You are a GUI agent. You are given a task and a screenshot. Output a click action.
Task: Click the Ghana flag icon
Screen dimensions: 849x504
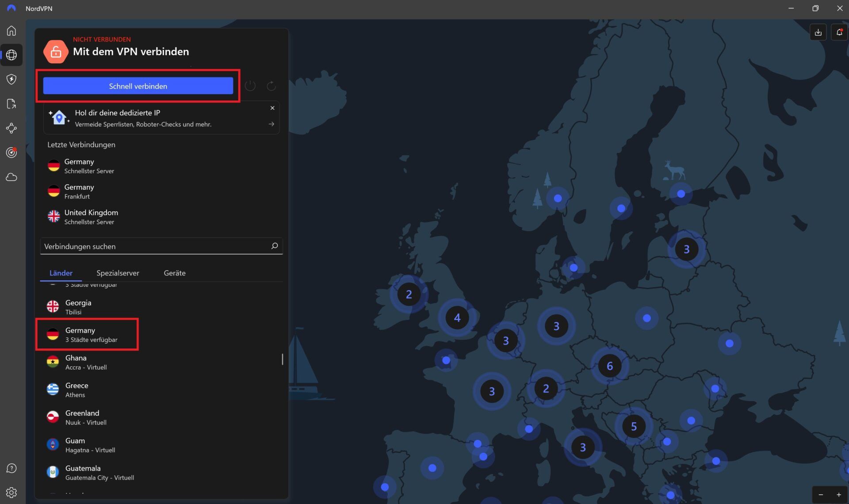53,362
